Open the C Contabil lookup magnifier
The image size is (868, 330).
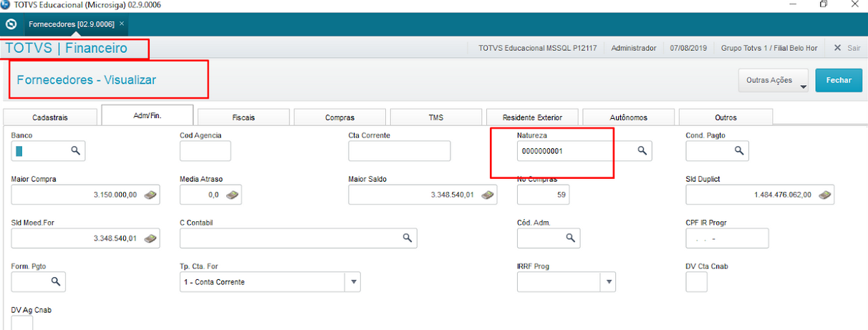(407, 238)
